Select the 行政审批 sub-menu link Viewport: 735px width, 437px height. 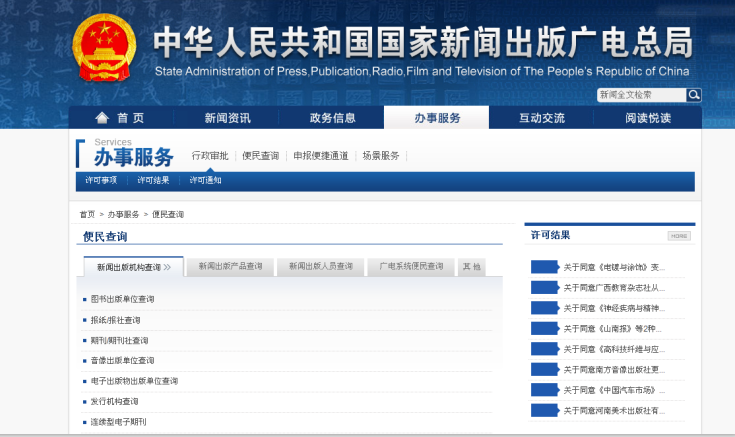(210, 156)
